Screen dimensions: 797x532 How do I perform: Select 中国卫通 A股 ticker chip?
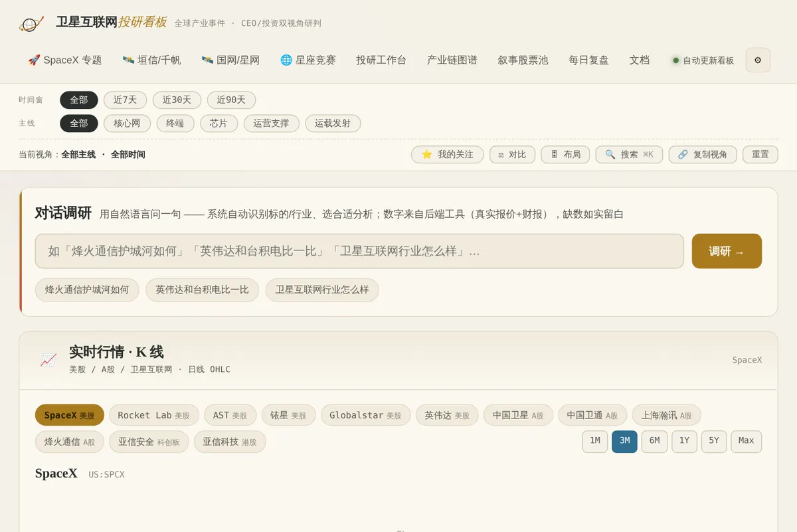pos(592,415)
